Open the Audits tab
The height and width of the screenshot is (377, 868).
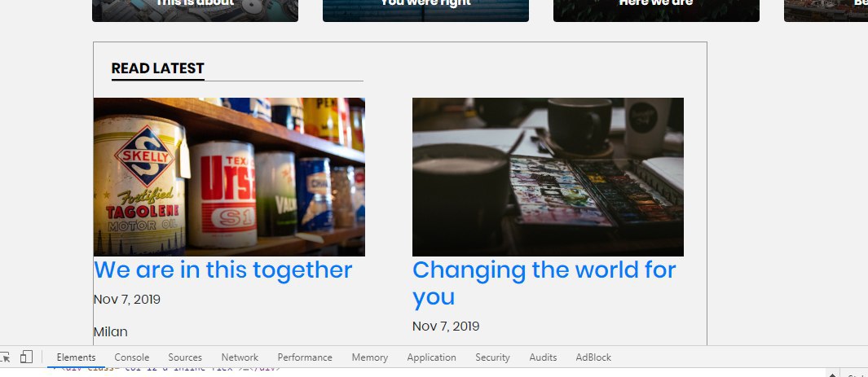point(543,357)
